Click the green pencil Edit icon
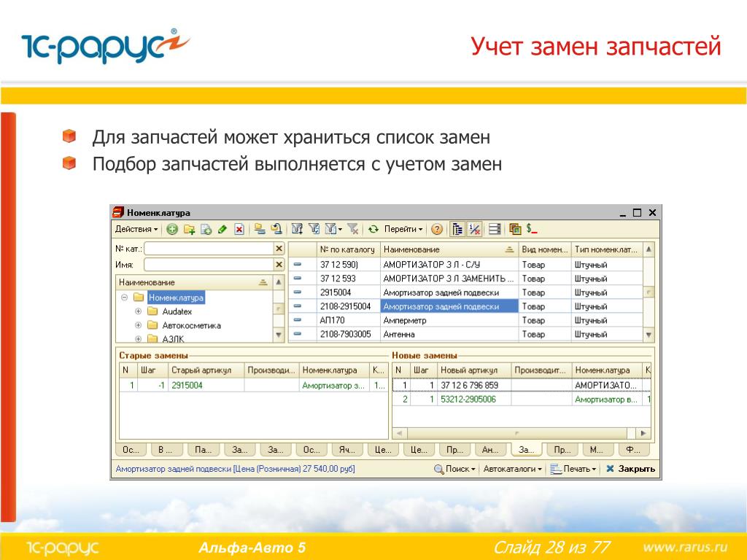Screen dimensions: 747x560 222,230
